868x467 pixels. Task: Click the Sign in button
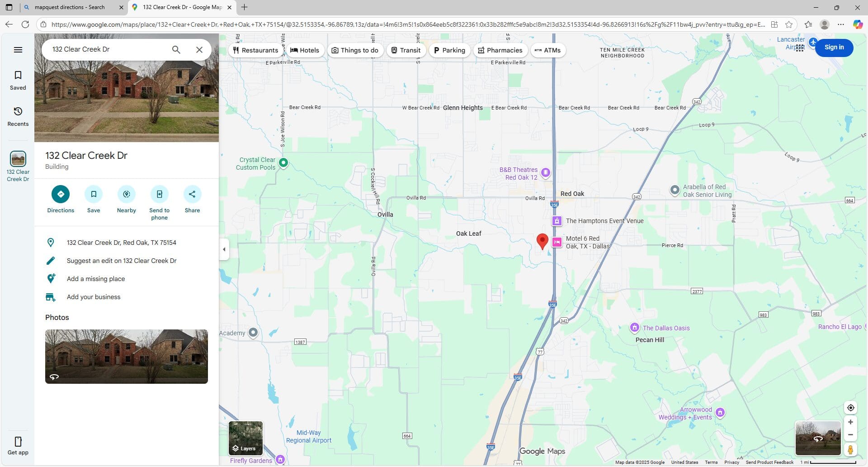coord(834,48)
